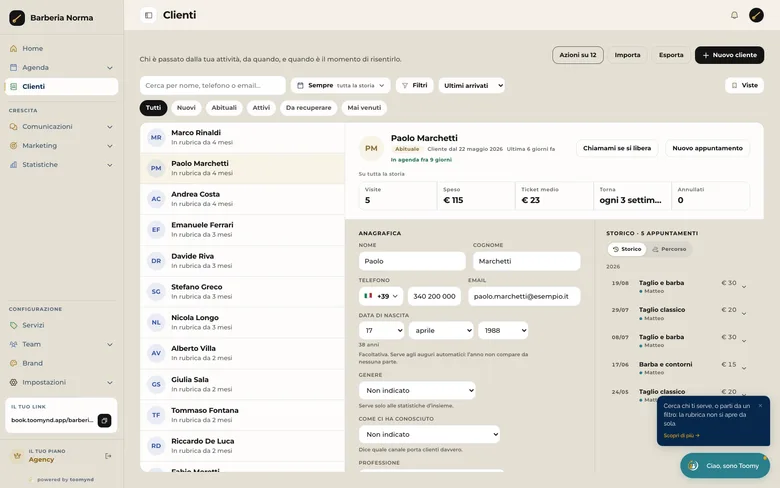Open the birth month dropdown showing aprile

pyautogui.click(x=441, y=330)
